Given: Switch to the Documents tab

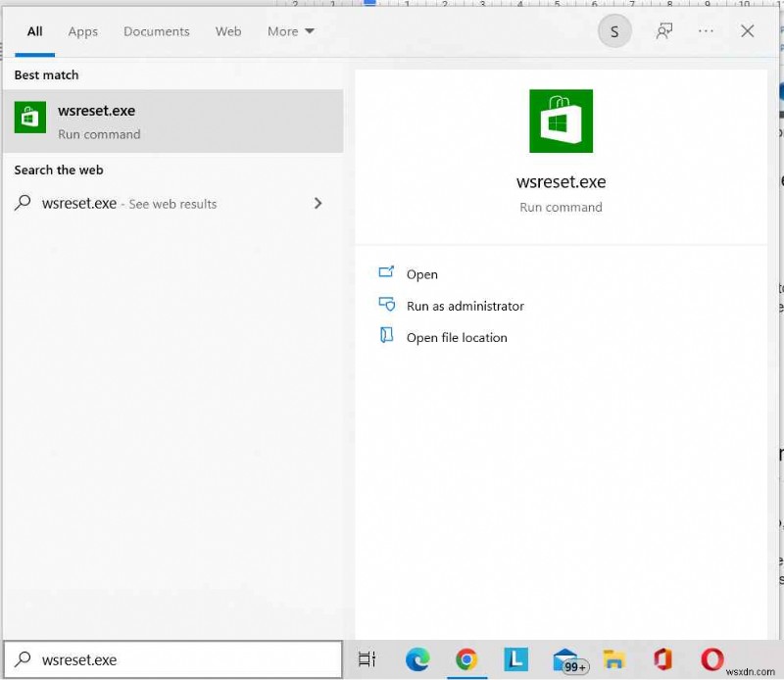Looking at the screenshot, I should [156, 30].
